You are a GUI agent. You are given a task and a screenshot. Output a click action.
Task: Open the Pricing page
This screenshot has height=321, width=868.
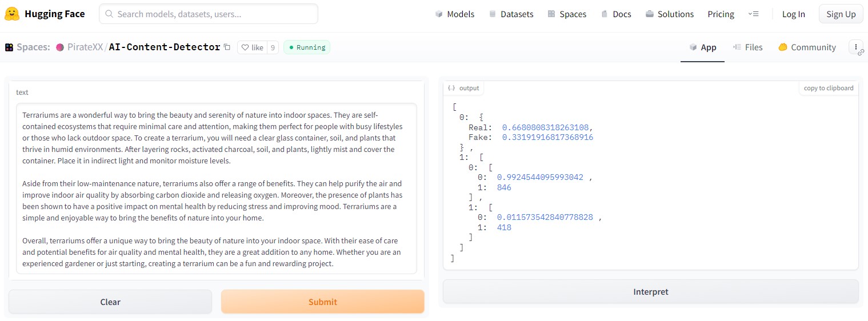721,14
